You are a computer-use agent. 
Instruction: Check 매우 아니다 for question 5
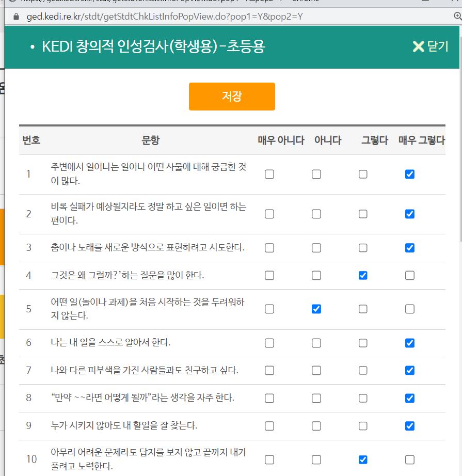click(269, 309)
